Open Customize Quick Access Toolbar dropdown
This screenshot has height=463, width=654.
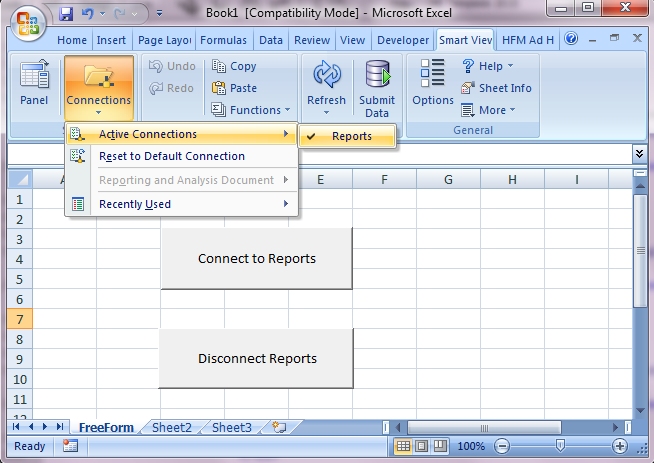coord(159,14)
